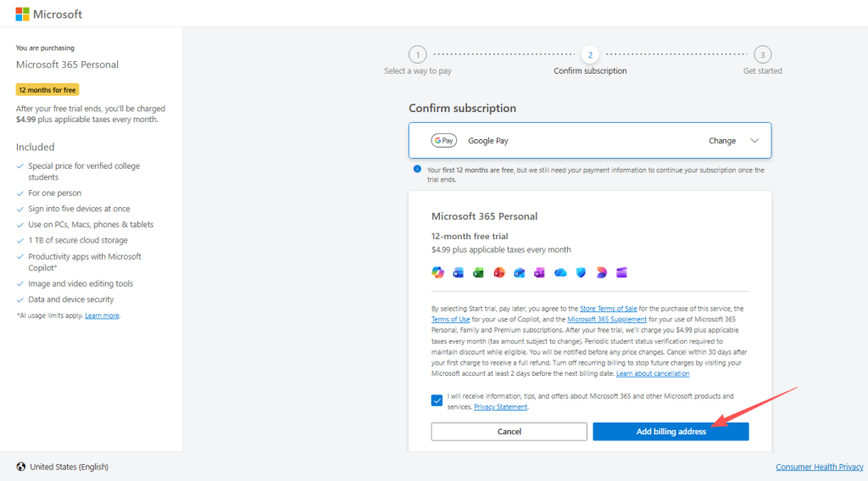Go to step 3 Get started
This screenshot has height=481, width=868.
(762, 55)
